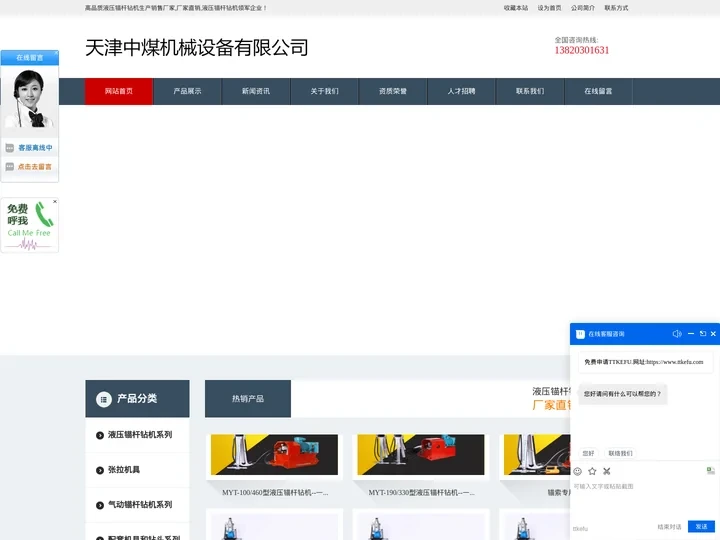Viewport: 720px width, 540px height.
Task: Close the online customer service chat
Action: 713,334
